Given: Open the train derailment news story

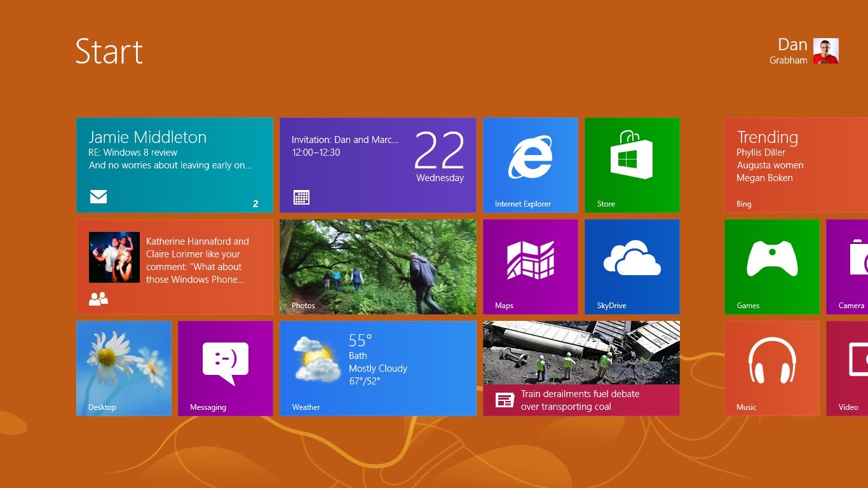Looking at the screenshot, I should [581, 368].
